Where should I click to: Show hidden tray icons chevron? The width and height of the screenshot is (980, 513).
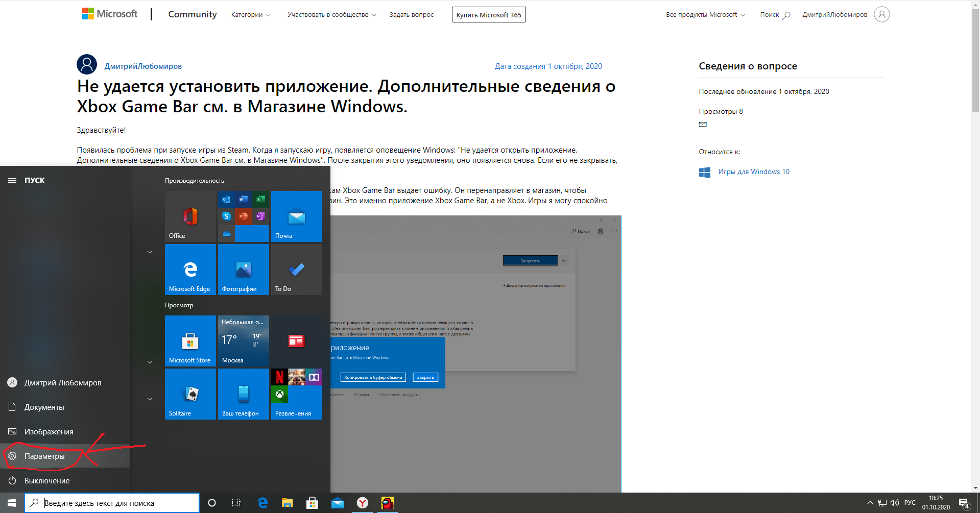tap(870, 503)
